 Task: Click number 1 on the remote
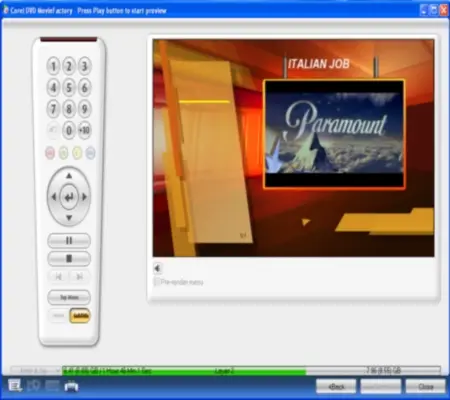click(53, 66)
